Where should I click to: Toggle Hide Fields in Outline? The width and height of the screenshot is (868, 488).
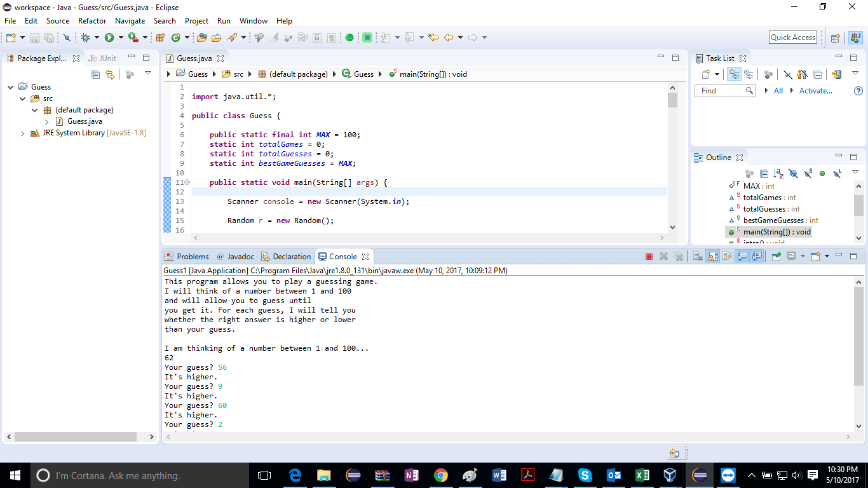tap(793, 173)
